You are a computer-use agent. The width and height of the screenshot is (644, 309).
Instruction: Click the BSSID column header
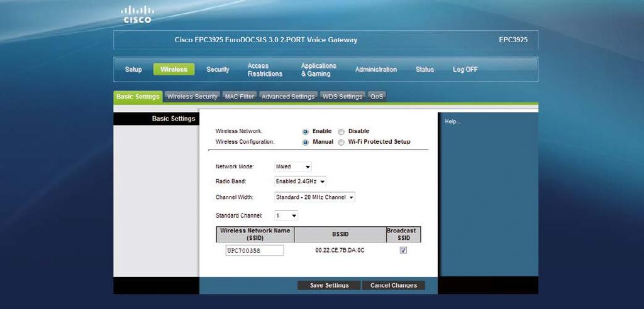pos(340,234)
